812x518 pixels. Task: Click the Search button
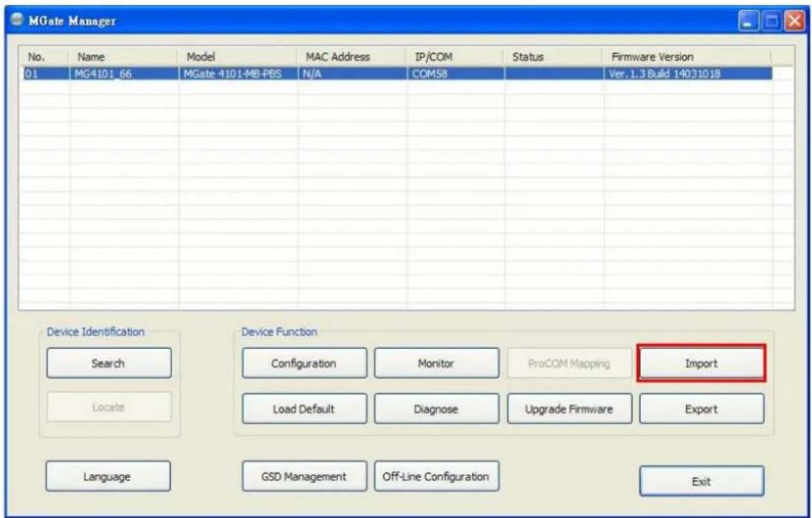click(x=109, y=363)
